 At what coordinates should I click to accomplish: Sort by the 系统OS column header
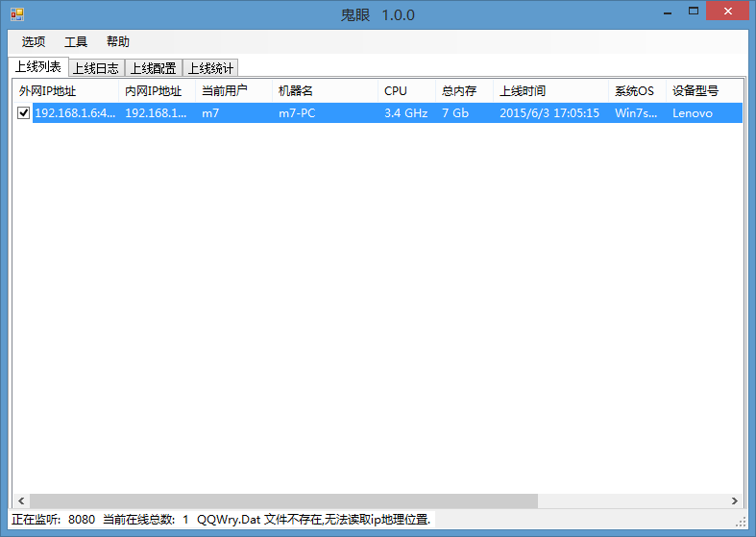pyautogui.click(x=638, y=91)
